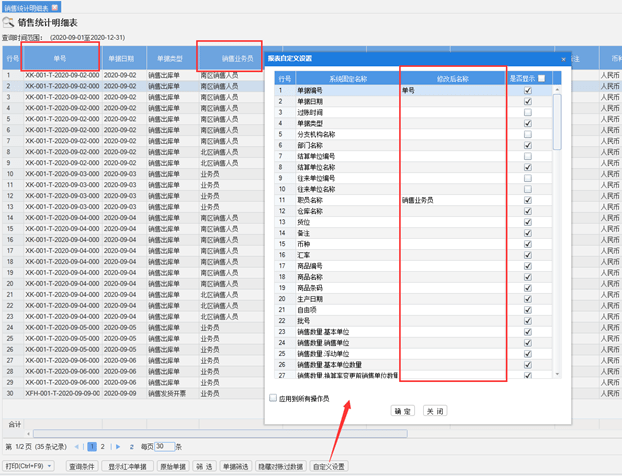The width and height of the screenshot is (622, 476).
Task: Click dialog scrollbar's down arrow
Action: click(x=557, y=374)
